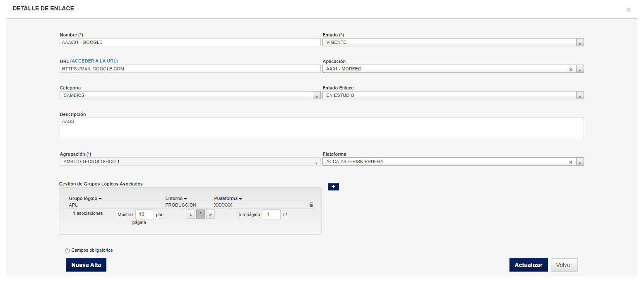Screen dimensions: 644x284
Task: Click the Nueva Alta button
Action: point(86,265)
